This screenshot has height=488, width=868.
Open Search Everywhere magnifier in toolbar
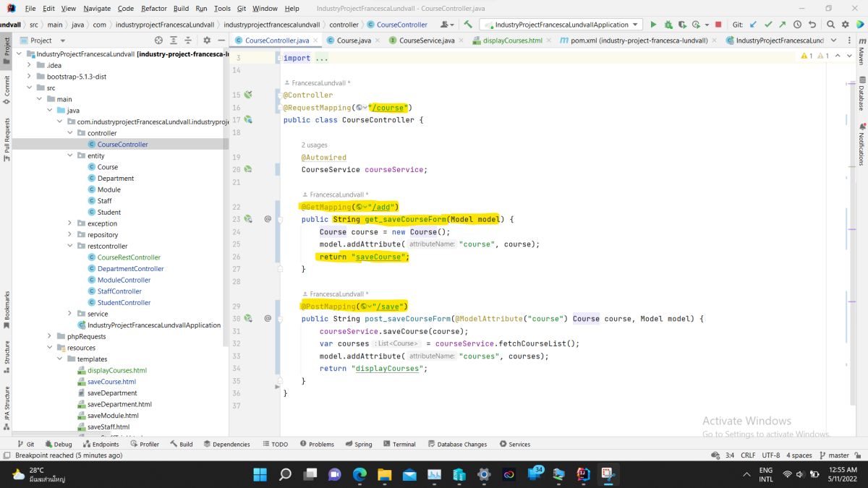pos(830,25)
